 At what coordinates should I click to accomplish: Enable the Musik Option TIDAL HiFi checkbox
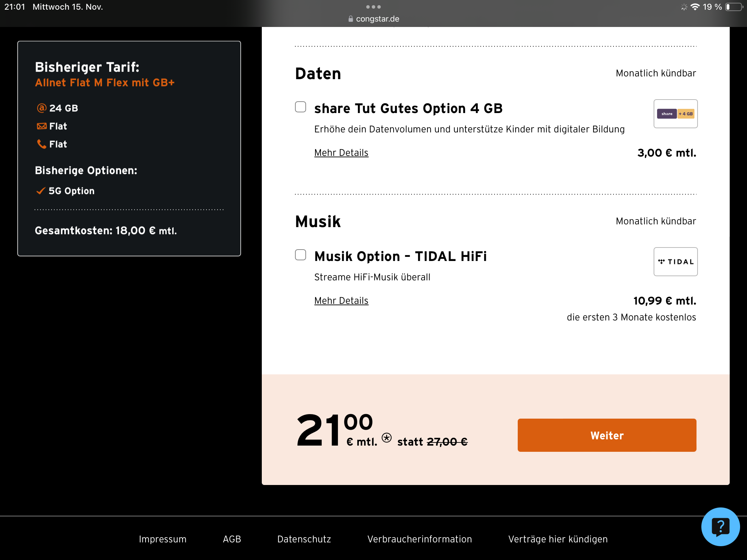click(x=301, y=255)
